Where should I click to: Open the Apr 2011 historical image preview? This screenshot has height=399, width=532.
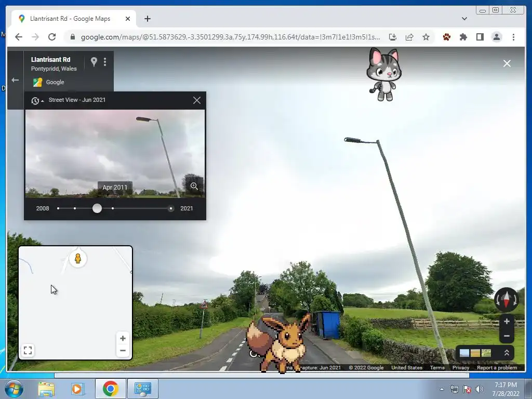tap(115, 153)
